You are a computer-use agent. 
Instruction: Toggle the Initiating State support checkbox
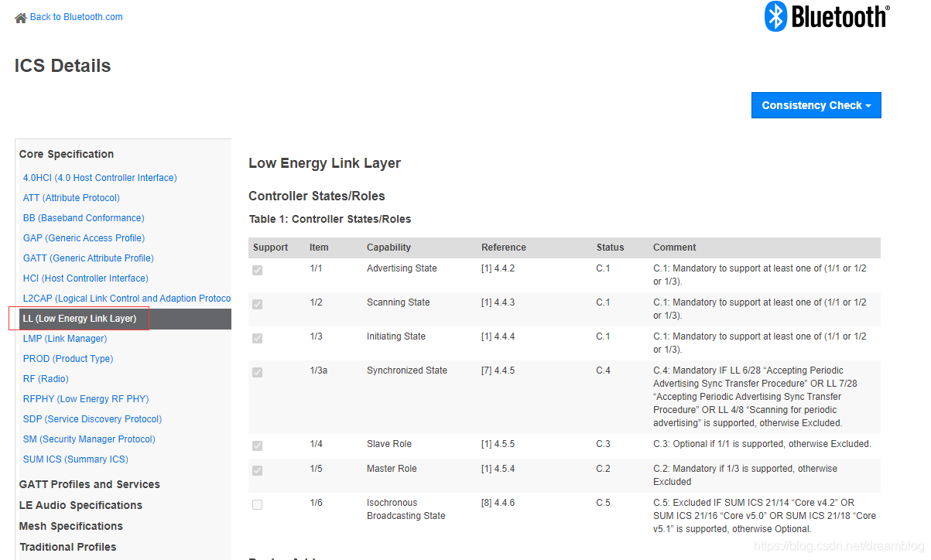tap(257, 338)
